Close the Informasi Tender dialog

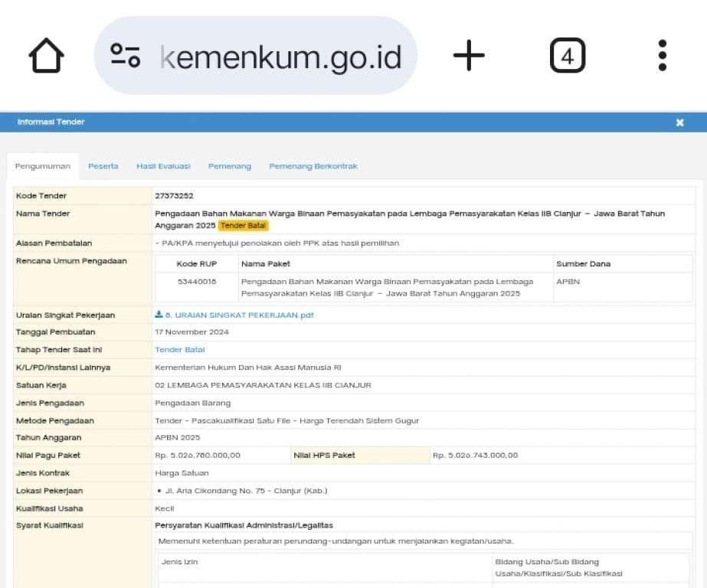(680, 122)
